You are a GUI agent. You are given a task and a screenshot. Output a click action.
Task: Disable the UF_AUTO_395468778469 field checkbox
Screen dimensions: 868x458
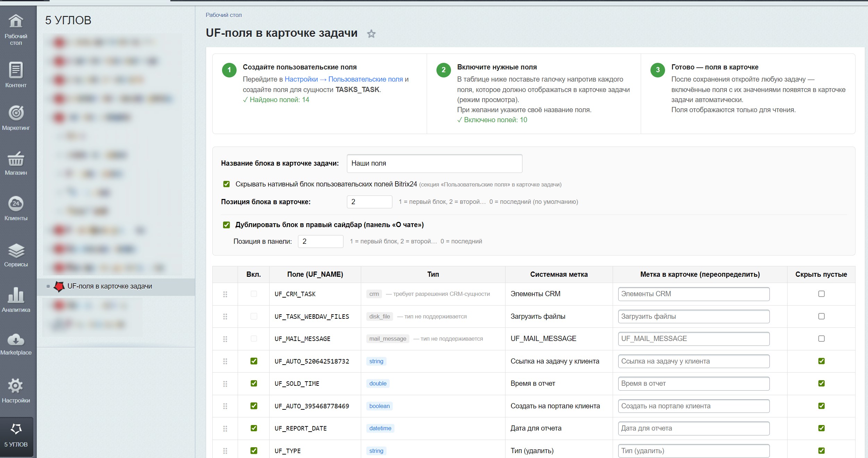[254, 406]
